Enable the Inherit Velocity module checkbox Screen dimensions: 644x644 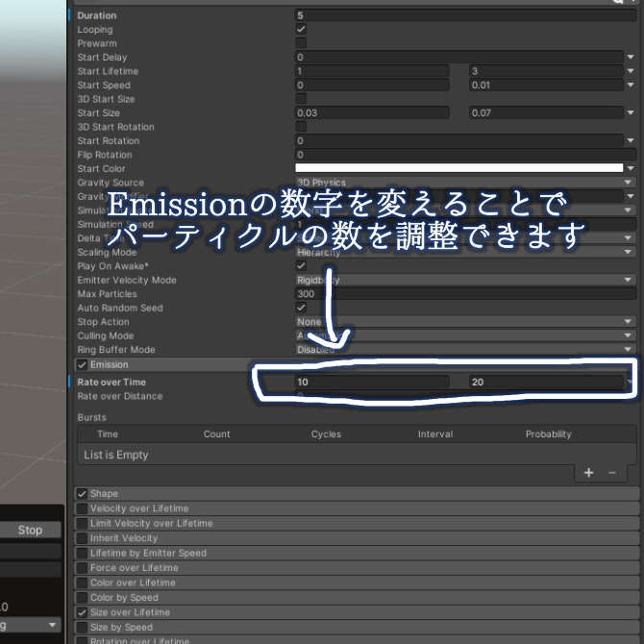(82, 538)
